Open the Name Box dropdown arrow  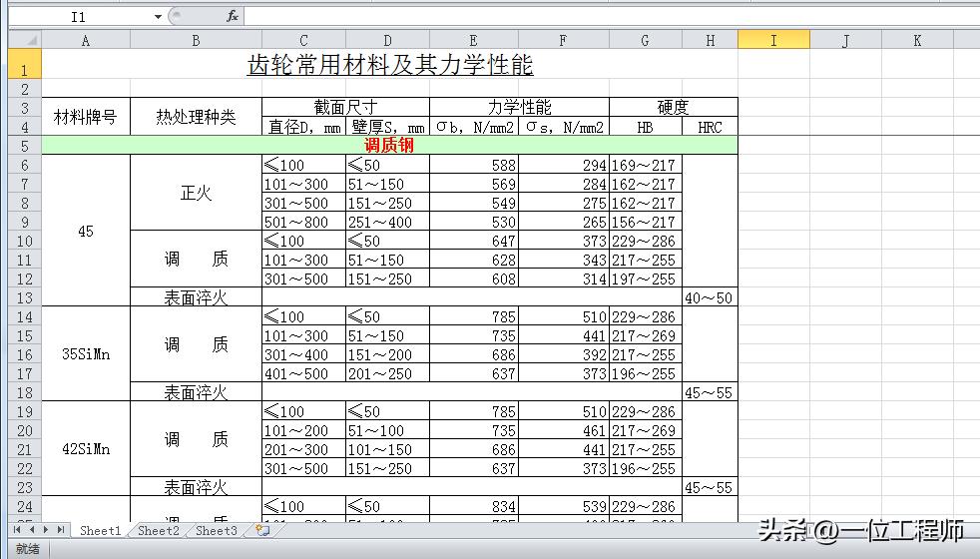pyautogui.click(x=158, y=17)
